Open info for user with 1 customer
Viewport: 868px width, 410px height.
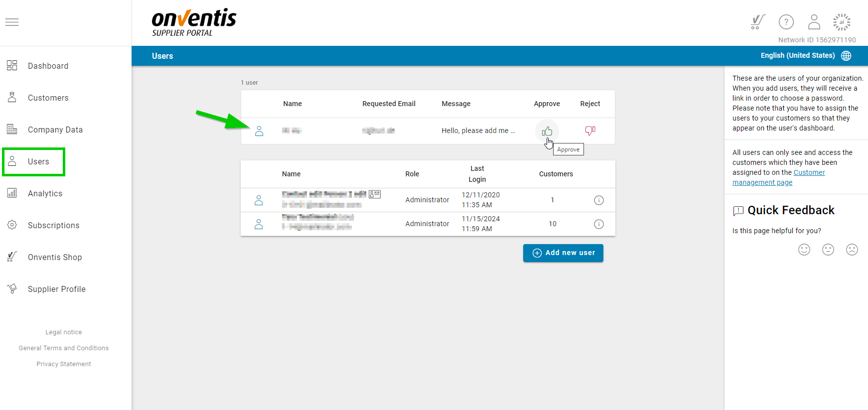coord(599,200)
